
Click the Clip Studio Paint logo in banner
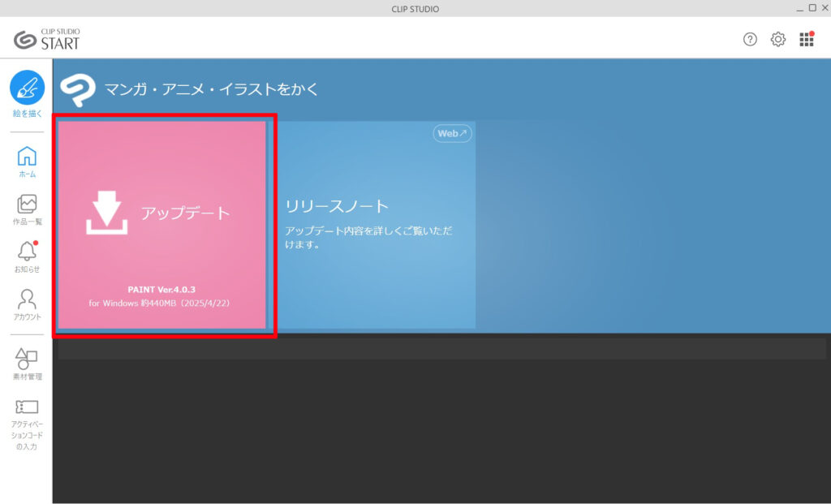(x=77, y=89)
